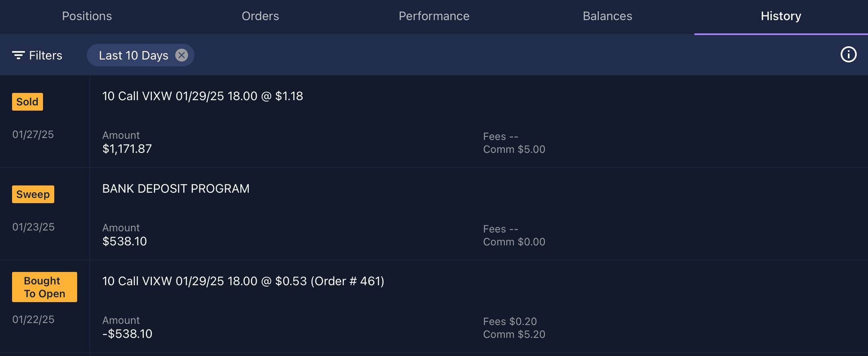868x356 pixels.
Task: Select the $1,171.87 amount row
Action: tap(127, 149)
